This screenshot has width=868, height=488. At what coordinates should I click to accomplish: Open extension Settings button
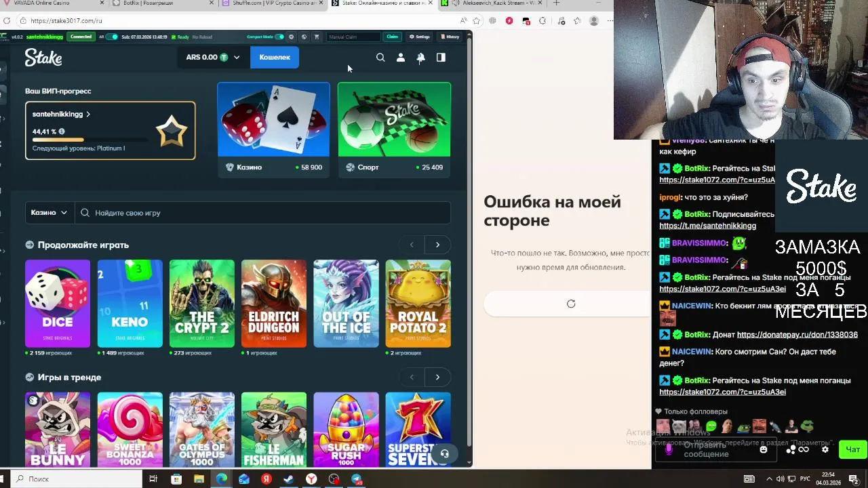[x=420, y=37]
